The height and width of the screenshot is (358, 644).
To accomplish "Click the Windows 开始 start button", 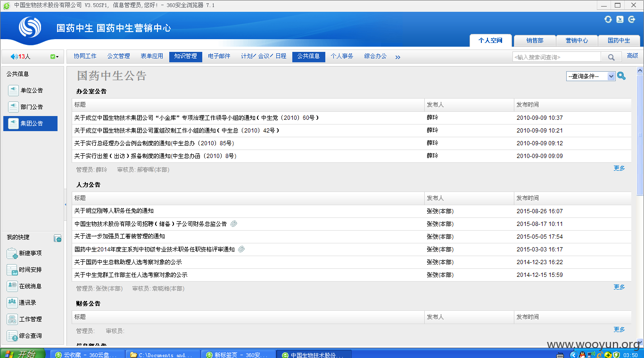I will 23,354.
